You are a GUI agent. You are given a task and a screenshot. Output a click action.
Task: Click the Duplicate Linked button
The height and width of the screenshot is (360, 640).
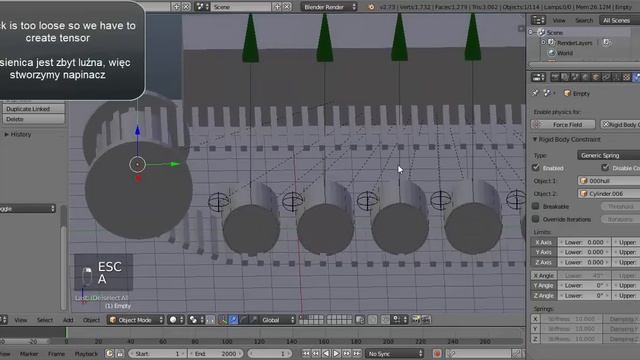point(34,109)
